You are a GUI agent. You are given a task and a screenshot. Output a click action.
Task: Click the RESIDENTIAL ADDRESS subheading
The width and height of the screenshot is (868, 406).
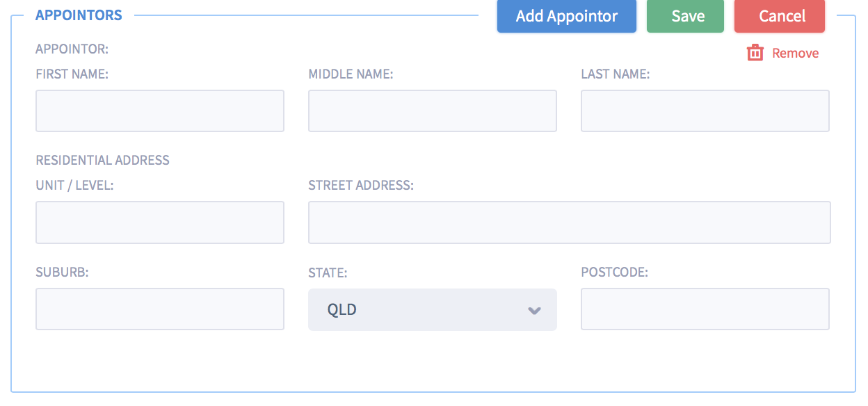[103, 160]
